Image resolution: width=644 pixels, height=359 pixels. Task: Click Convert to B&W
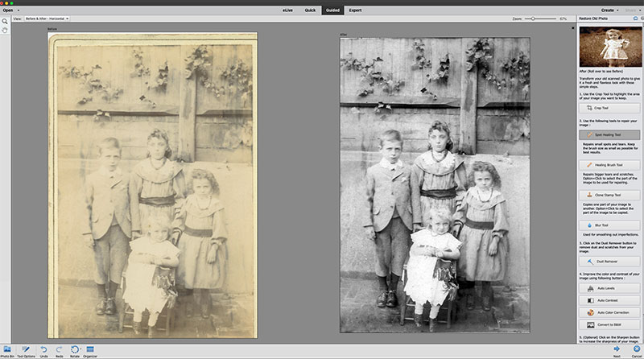(609, 325)
